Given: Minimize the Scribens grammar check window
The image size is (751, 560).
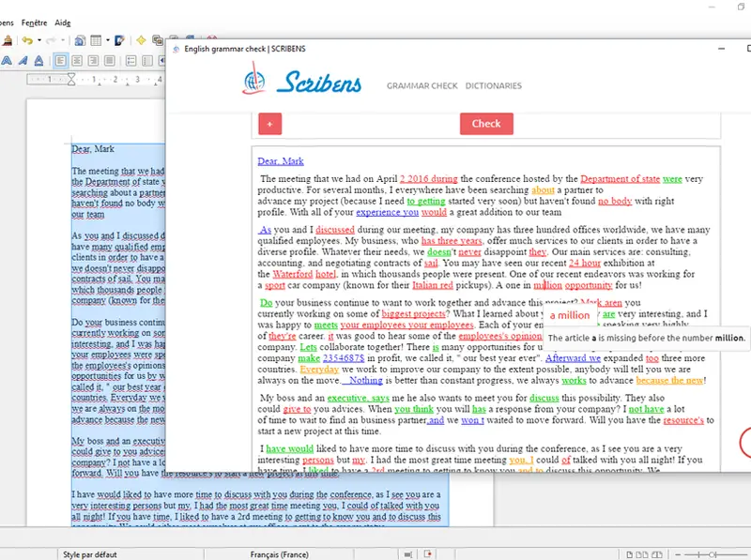Looking at the screenshot, I should [721, 49].
